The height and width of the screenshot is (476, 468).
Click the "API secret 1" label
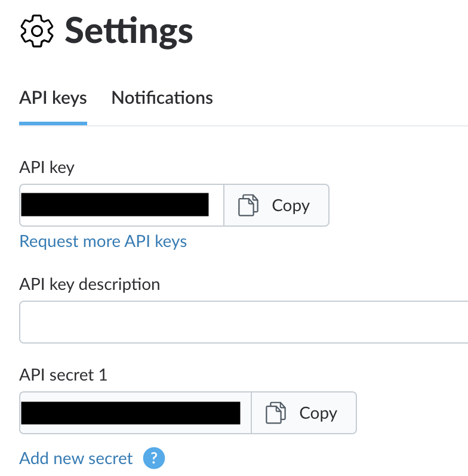click(x=63, y=375)
